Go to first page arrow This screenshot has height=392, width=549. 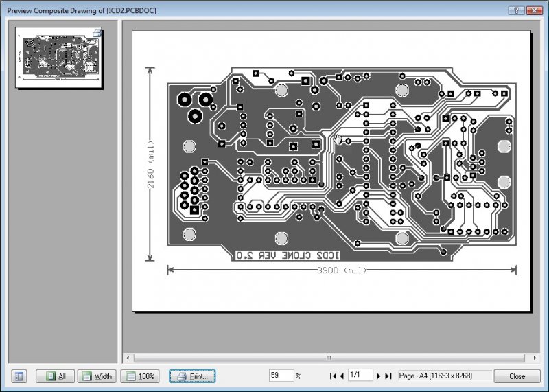pos(332,376)
